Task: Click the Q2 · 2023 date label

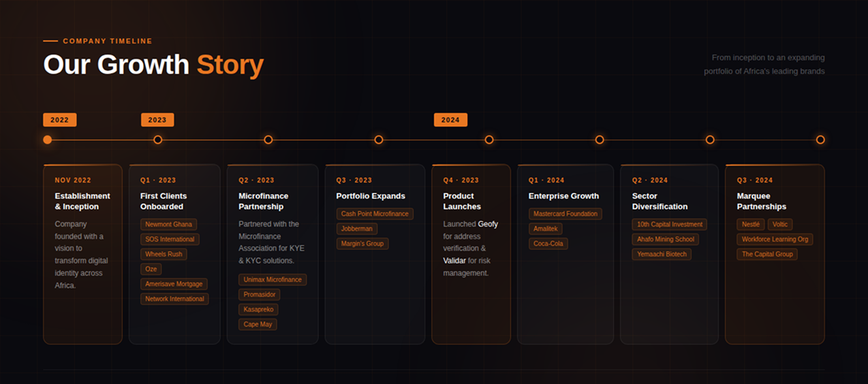Action: (256, 180)
